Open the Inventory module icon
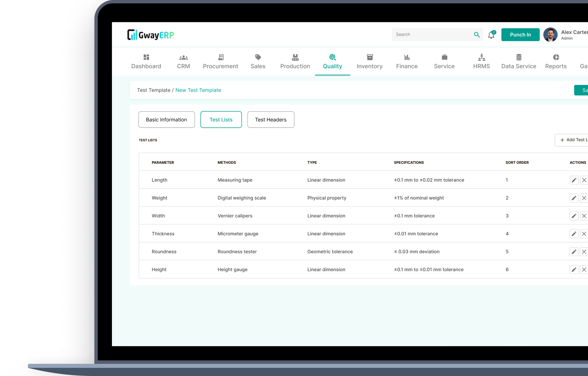The width and height of the screenshot is (588, 376). 370,57
